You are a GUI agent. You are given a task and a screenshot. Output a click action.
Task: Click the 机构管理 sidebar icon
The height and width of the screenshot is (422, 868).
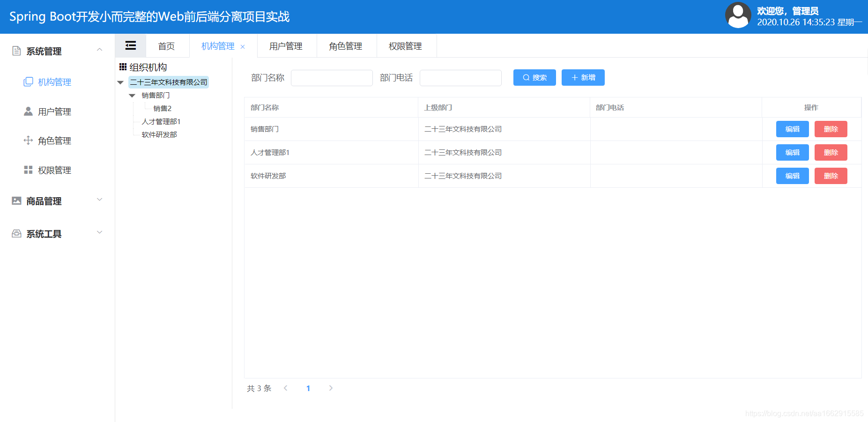coord(29,82)
